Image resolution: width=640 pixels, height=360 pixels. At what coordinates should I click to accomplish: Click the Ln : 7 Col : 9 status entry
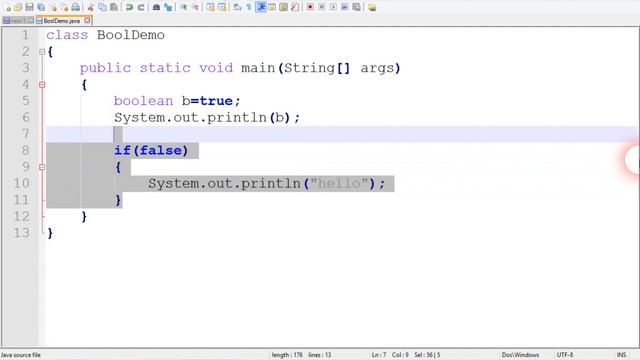pos(390,355)
